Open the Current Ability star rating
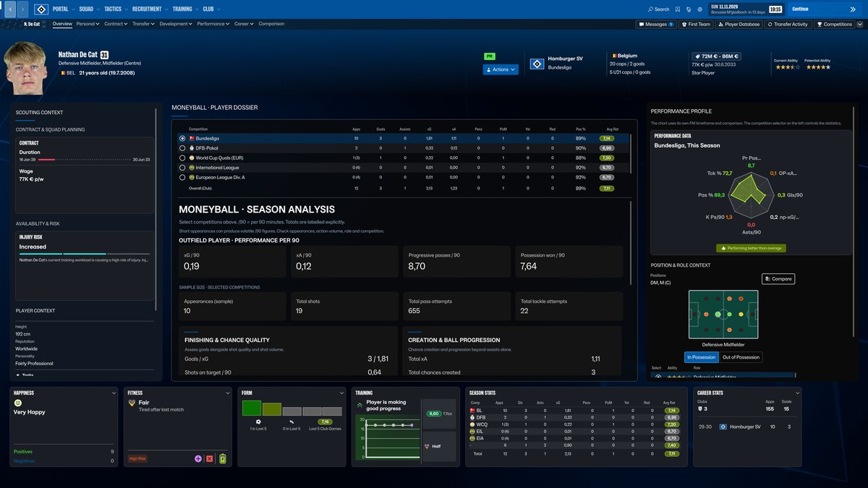The width and height of the screenshot is (868, 488). tap(787, 67)
